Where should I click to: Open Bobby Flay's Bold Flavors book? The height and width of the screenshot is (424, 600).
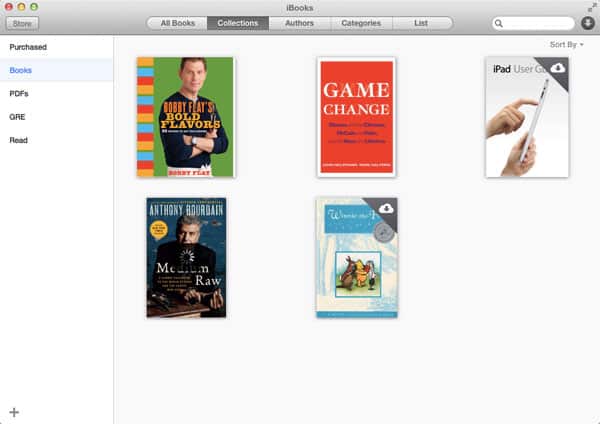pyautogui.click(x=186, y=117)
